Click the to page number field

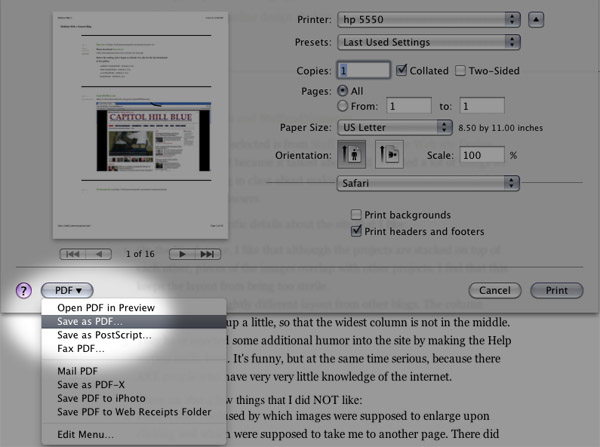coord(482,106)
